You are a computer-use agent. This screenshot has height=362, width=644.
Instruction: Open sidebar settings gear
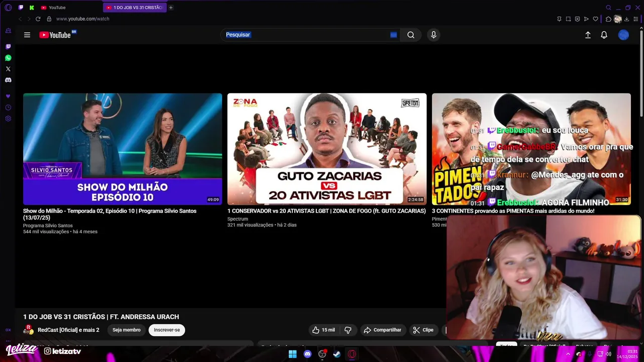coord(8,119)
